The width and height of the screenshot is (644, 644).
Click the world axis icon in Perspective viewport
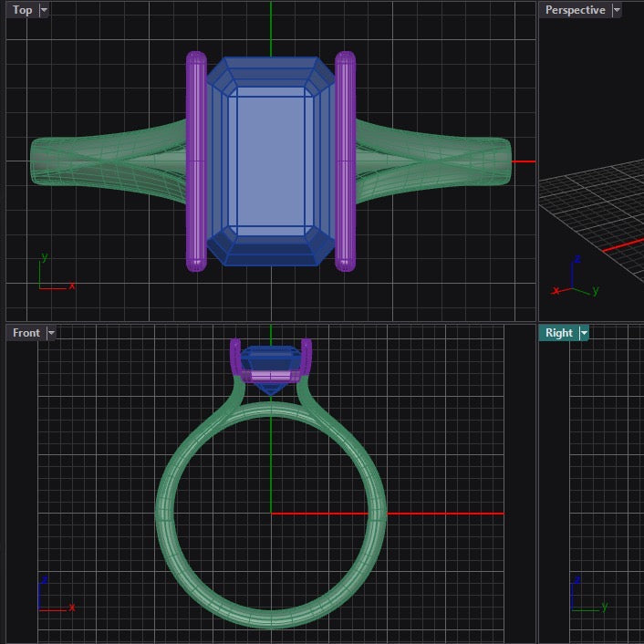(x=575, y=280)
